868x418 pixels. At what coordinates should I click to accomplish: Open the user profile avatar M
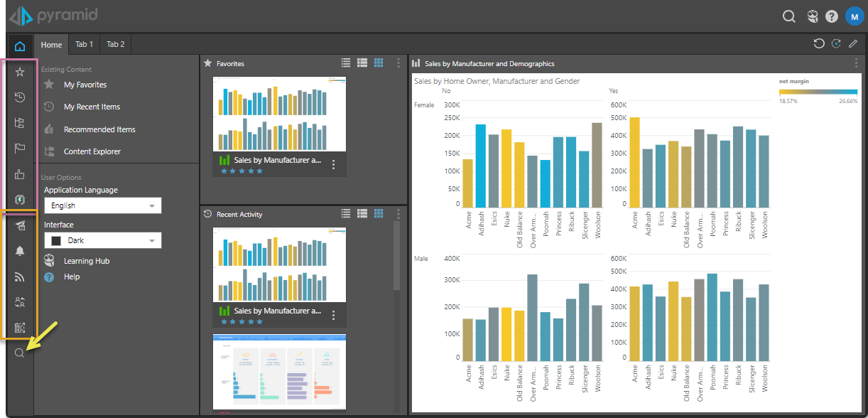click(x=854, y=16)
